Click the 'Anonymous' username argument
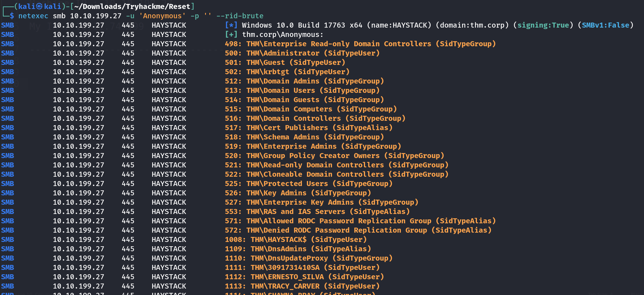Image resolution: width=644 pixels, height=295 pixels. (x=162, y=16)
